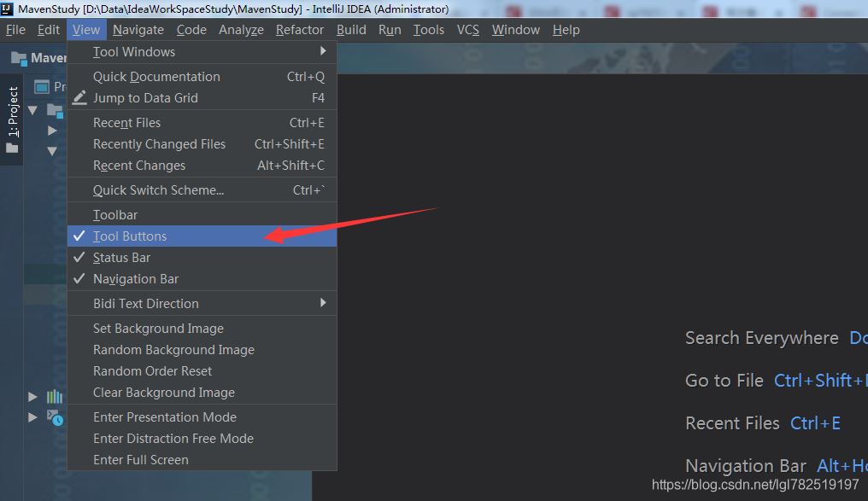
Task: Collapse the third expanded tree node
Action: coord(52,151)
